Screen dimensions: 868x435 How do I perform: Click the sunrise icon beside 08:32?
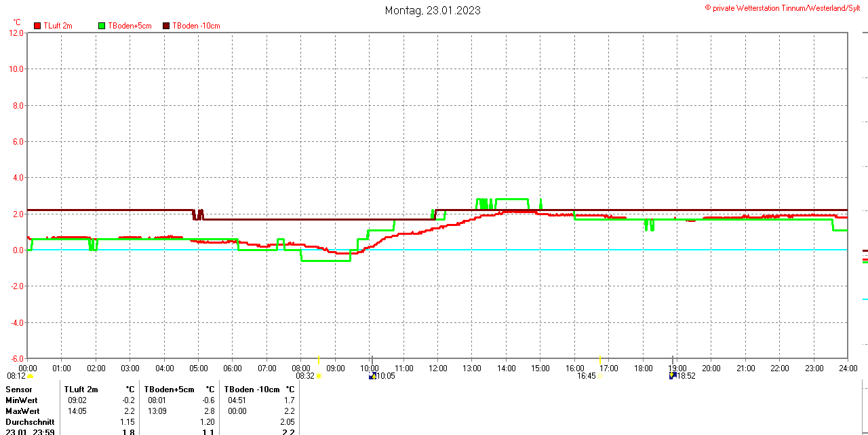tap(319, 376)
